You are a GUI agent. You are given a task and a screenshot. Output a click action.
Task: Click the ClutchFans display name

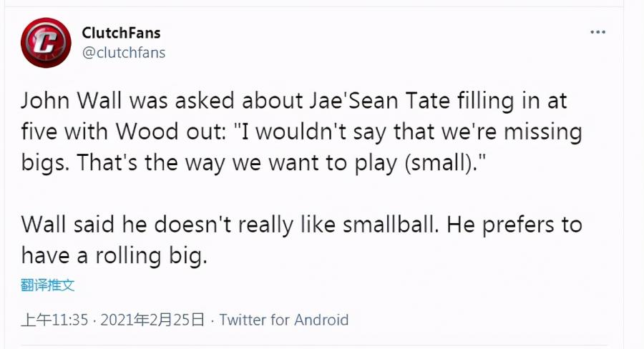[121, 33]
